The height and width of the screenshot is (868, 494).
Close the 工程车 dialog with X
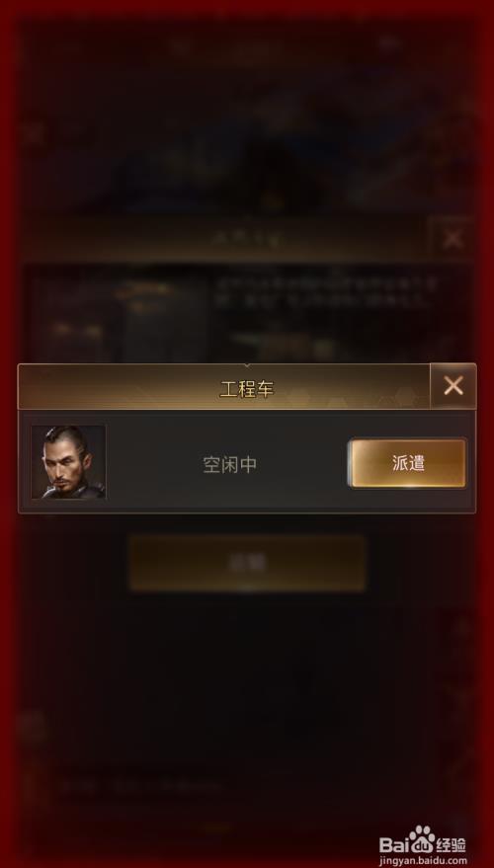tap(453, 386)
